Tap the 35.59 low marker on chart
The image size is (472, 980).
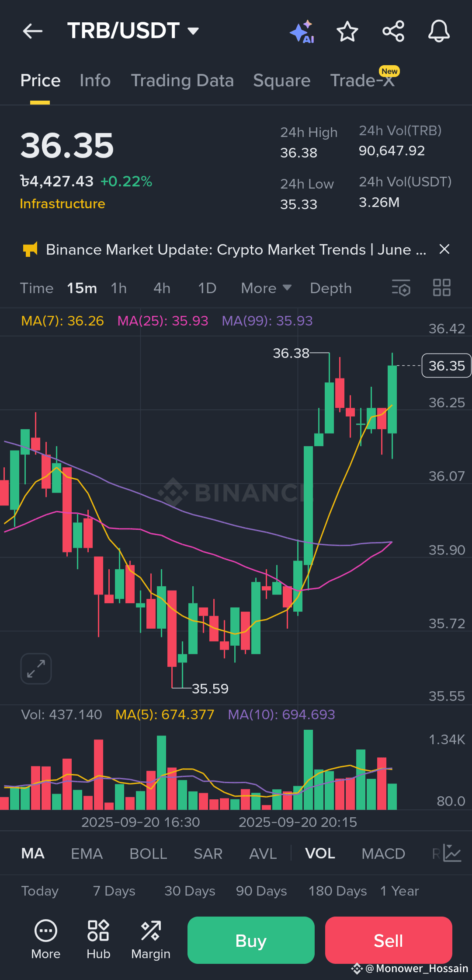210,689
